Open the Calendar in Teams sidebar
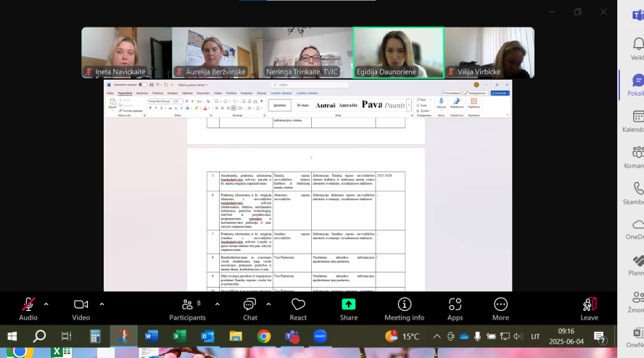 (x=637, y=122)
